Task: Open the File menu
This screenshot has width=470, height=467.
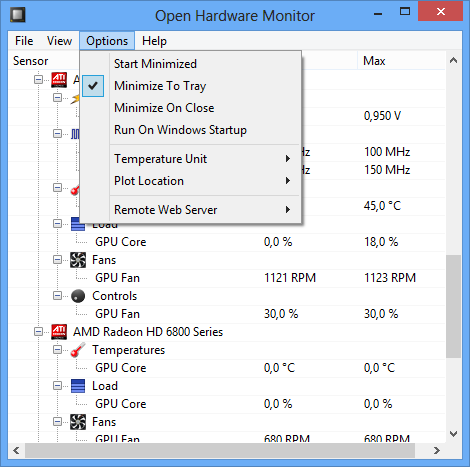Action: coord(24,41)
